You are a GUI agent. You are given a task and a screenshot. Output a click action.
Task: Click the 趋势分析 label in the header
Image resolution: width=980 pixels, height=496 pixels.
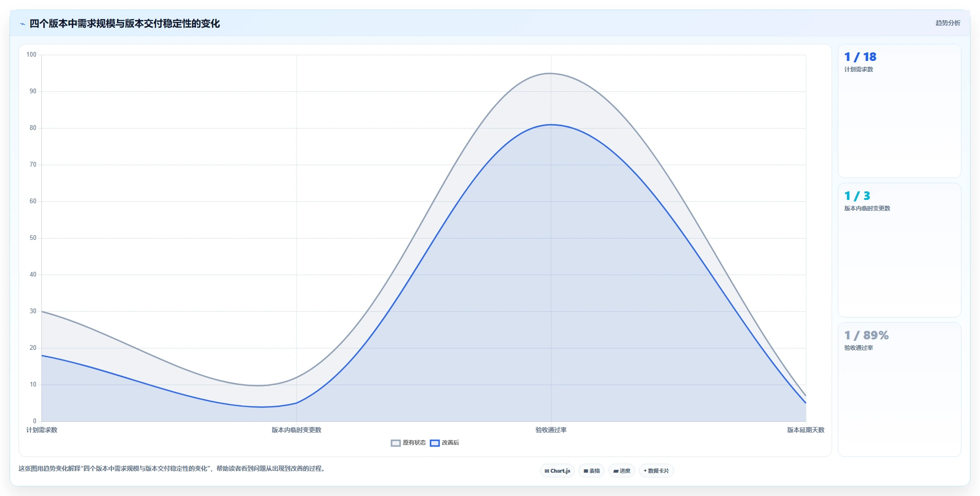coord(948,23)
